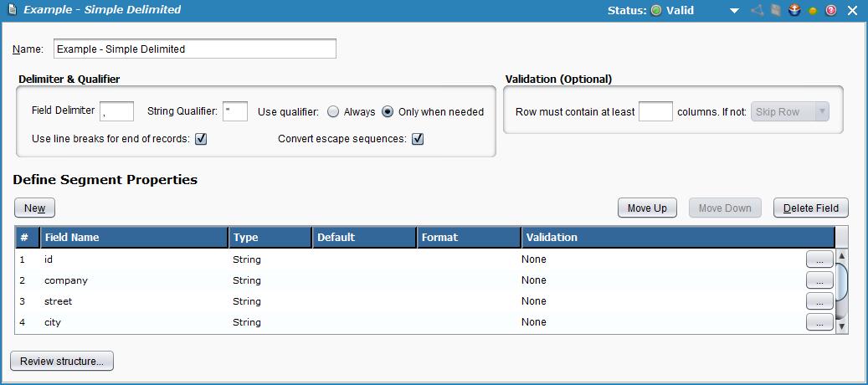Click the green Valid status indicator

[656, 11]
